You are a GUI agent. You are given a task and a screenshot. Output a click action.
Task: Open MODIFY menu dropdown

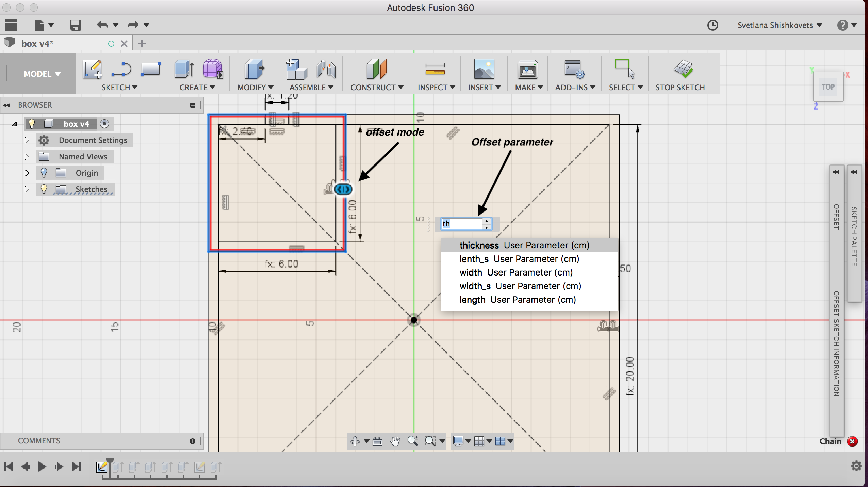tap(255, 87)
